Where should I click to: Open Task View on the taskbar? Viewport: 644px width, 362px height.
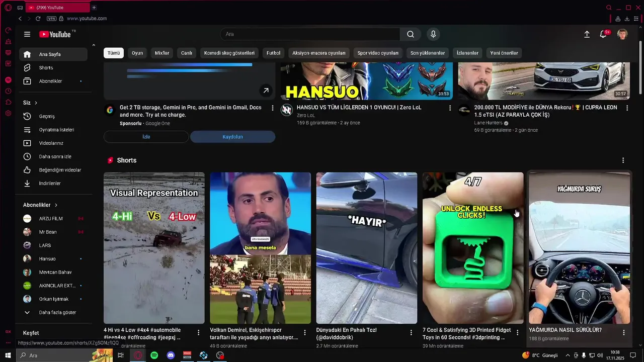(121, 355)
